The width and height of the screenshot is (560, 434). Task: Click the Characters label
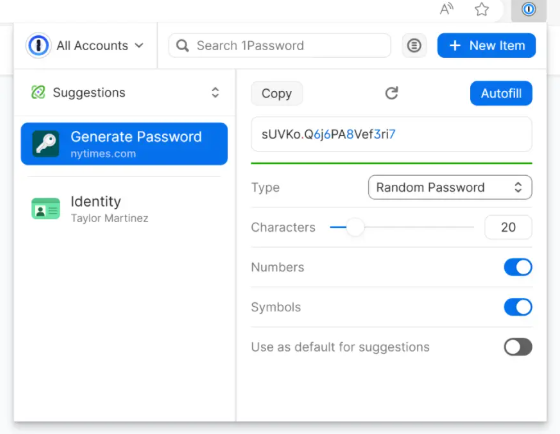point(283,227)
